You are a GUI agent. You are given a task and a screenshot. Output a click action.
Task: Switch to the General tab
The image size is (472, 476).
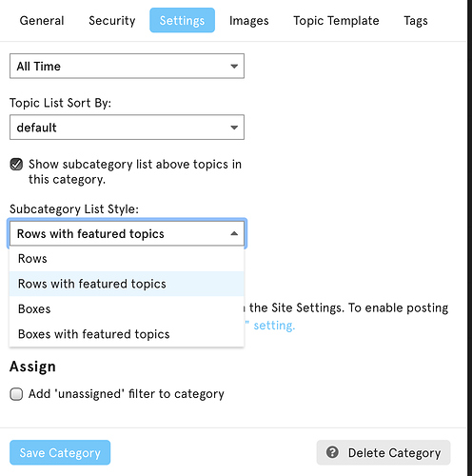coord(42,21)
